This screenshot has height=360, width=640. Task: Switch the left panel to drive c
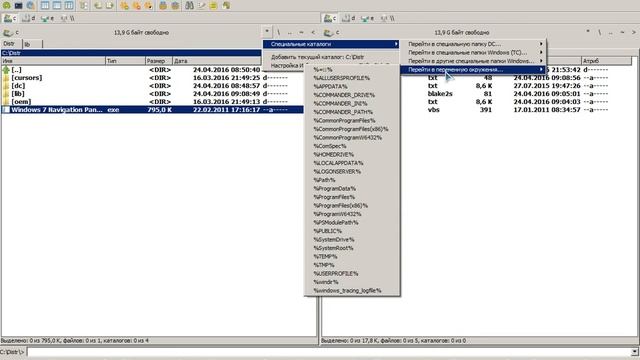click(10, 18)
